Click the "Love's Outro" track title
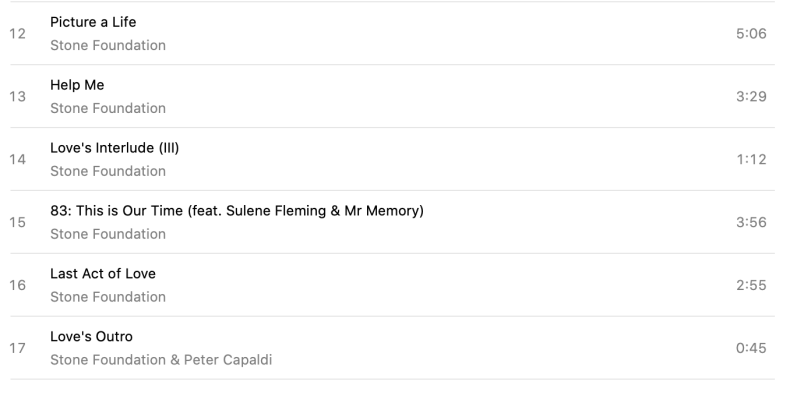Image resolution: width=797 pixels, height=403 pixels. pyautogui.click(x=91, y=337)
